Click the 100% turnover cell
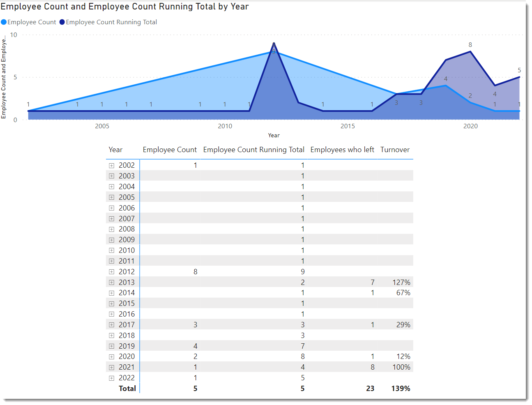Screen dimensions: 532x405 (401, 367)
